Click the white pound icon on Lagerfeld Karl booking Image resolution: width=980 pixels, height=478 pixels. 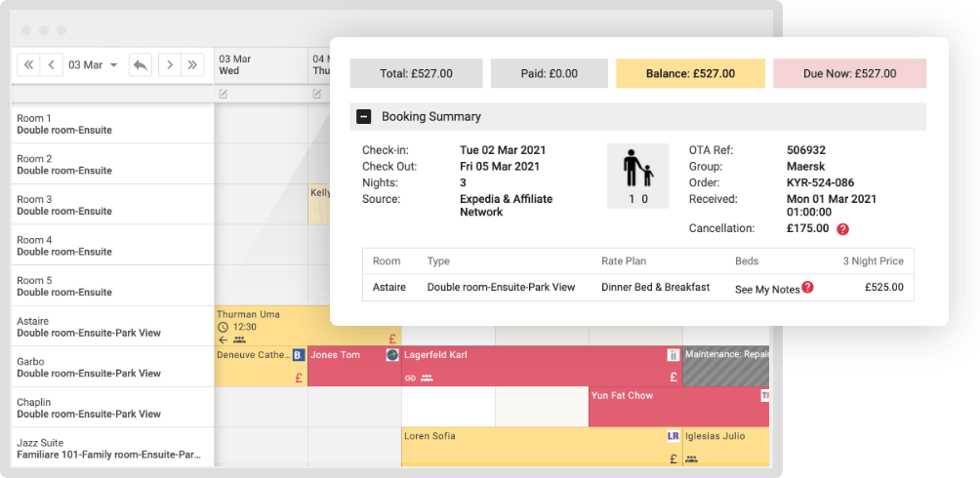click(x=674, y=377)
